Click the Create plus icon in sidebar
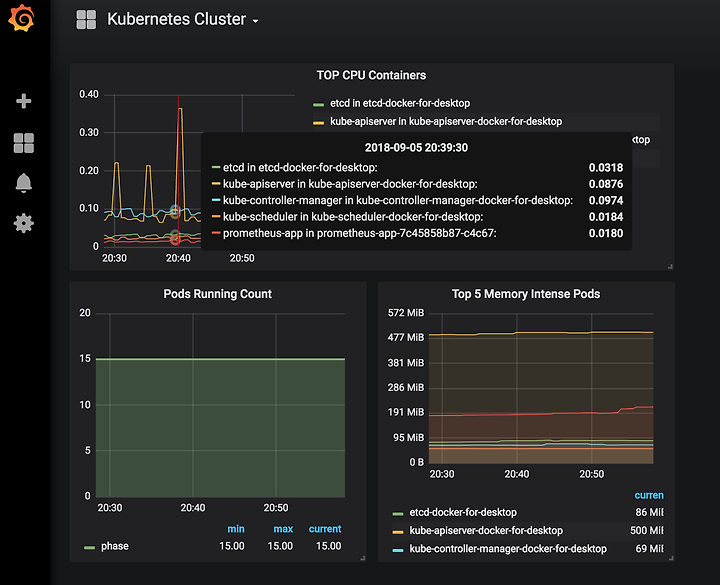 coord(23,101)
